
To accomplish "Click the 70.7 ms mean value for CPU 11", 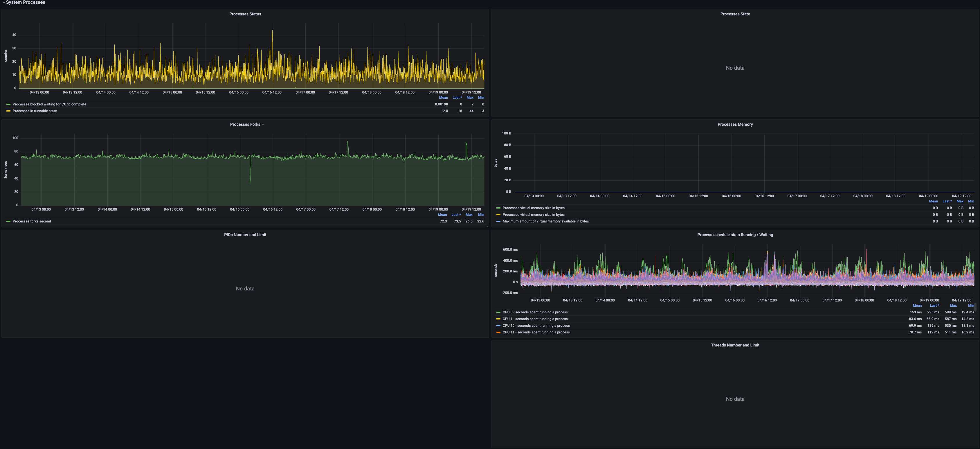I will (915, 333).
